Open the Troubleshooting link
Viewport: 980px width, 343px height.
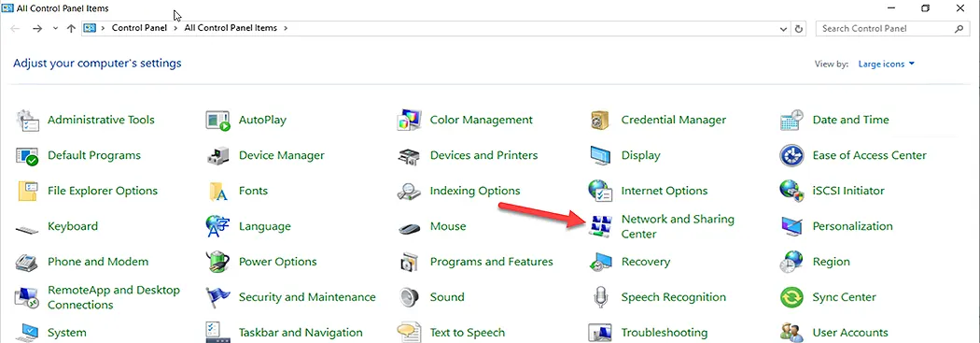pyautogui.click(x=665, y=333)
